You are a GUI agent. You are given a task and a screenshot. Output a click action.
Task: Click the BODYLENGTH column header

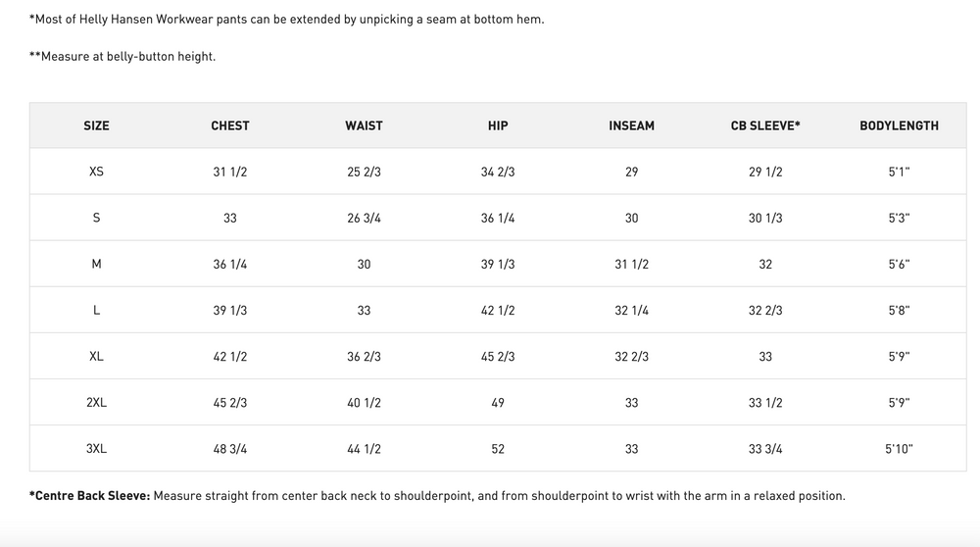point(899,125)
